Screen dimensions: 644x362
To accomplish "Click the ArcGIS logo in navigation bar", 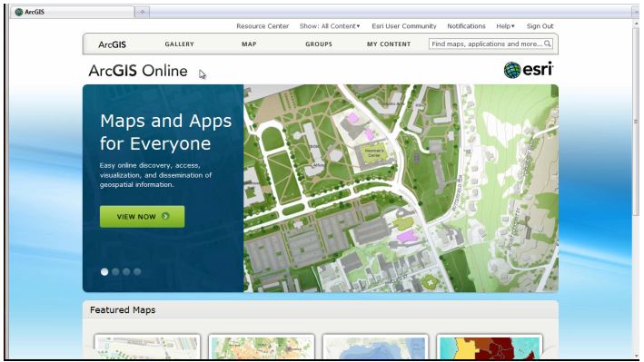I will coord(112,44).
